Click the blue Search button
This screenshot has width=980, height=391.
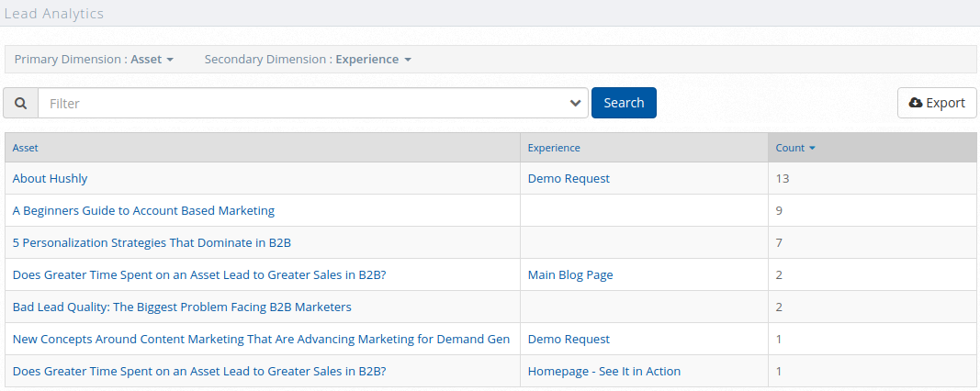click(x=624, y=103)
